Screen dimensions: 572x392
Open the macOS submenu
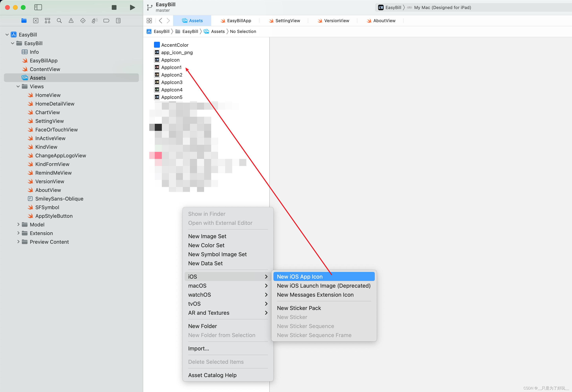tap(228, 286)
